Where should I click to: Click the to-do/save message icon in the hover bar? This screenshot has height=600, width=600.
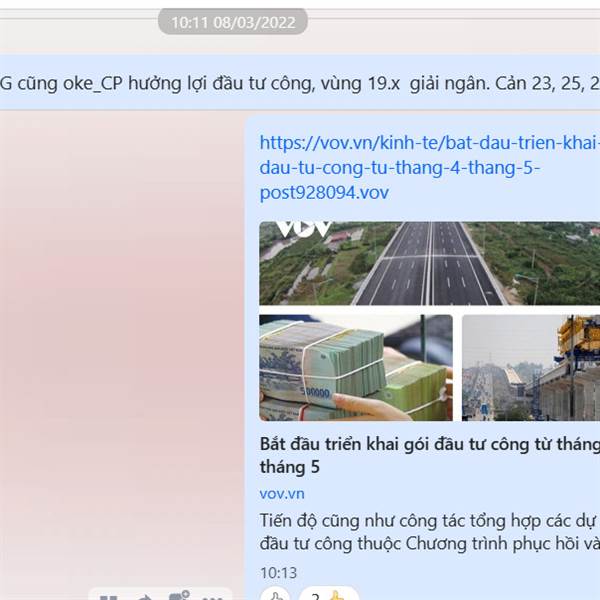point(179,596)
